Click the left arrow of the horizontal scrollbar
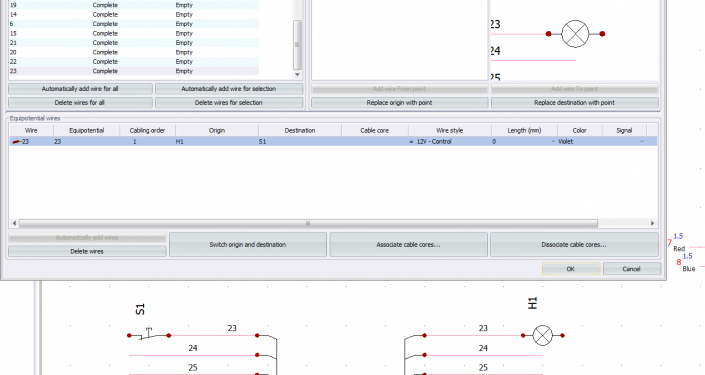Screen dimensions: 705x375 pos(14,223)
